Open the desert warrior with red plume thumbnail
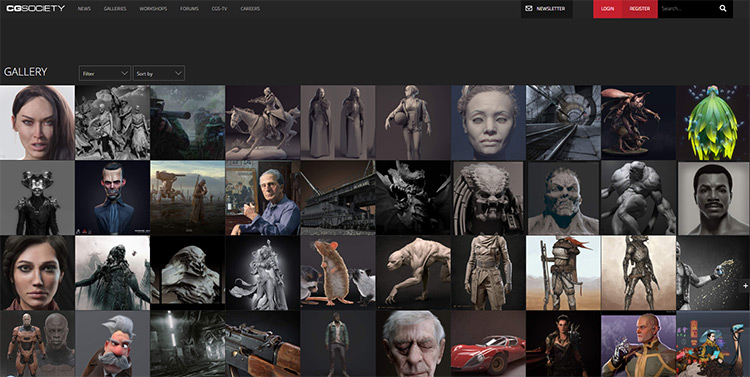Screen dimensions: 750x377 [x=563, y=273]
